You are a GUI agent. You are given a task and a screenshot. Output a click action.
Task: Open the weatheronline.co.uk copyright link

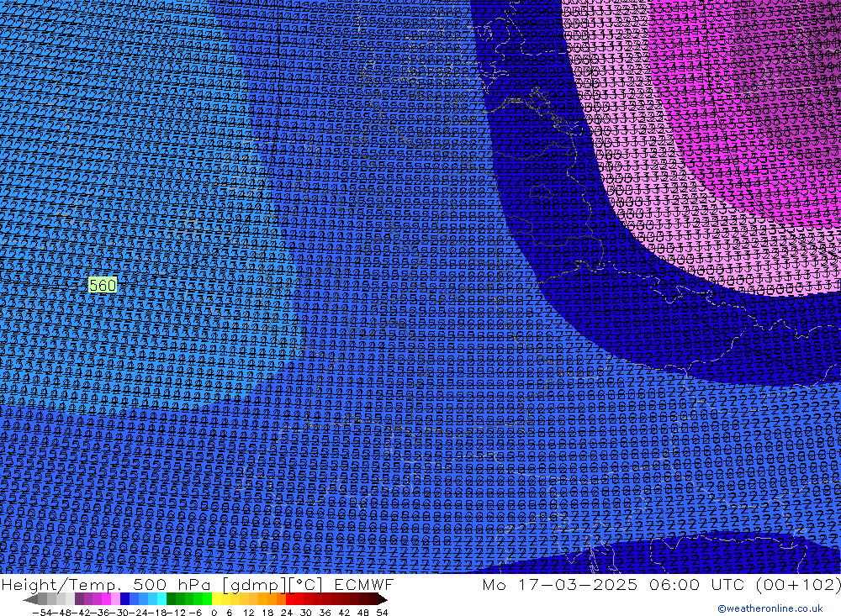point(770,608)
